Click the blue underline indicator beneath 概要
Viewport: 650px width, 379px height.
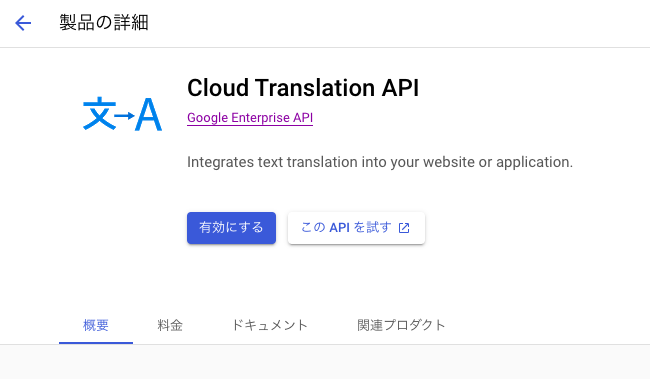point(96,343)
